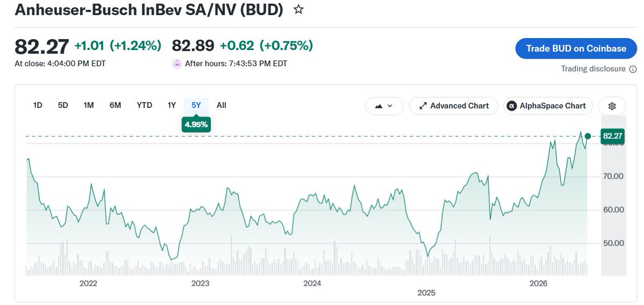Select the 5Y time range
This screenshot has height=305, width=644.
196,105
